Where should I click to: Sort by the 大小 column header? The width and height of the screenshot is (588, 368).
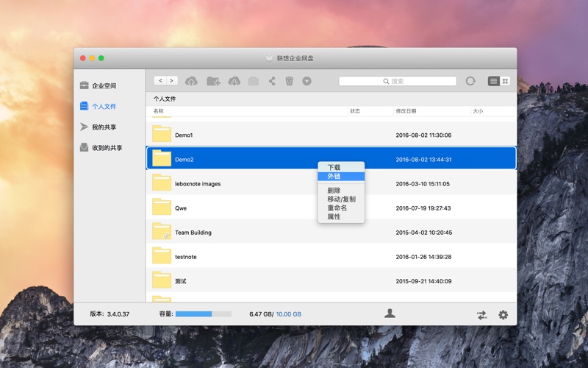point(478,111)
